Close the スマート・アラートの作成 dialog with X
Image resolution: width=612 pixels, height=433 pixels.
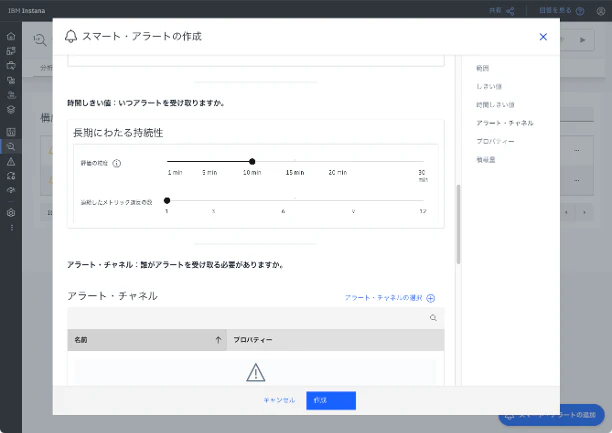[x=543, y=37]
